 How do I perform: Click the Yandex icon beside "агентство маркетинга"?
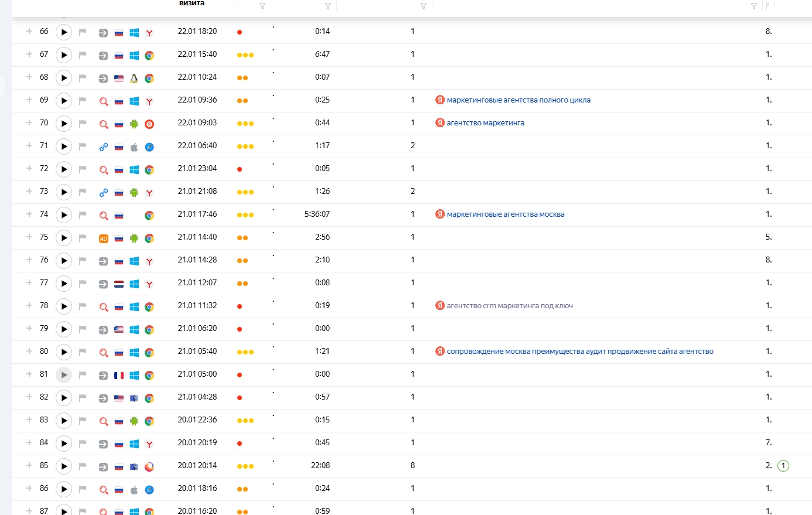coord(440,123)
